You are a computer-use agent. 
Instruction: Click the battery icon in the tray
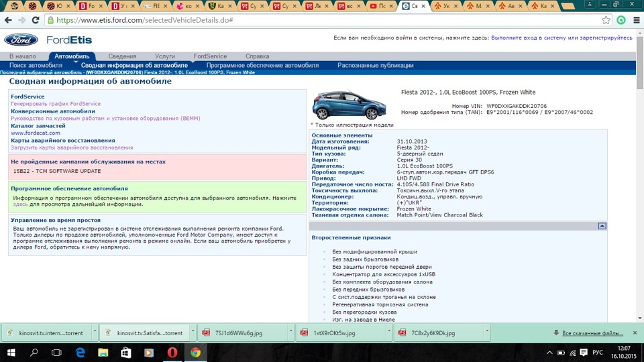point(561,353)
